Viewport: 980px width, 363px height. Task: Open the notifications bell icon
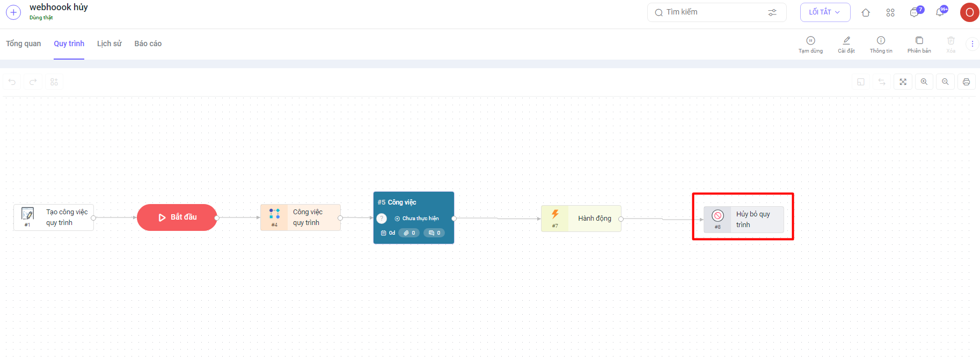point(940,12)
